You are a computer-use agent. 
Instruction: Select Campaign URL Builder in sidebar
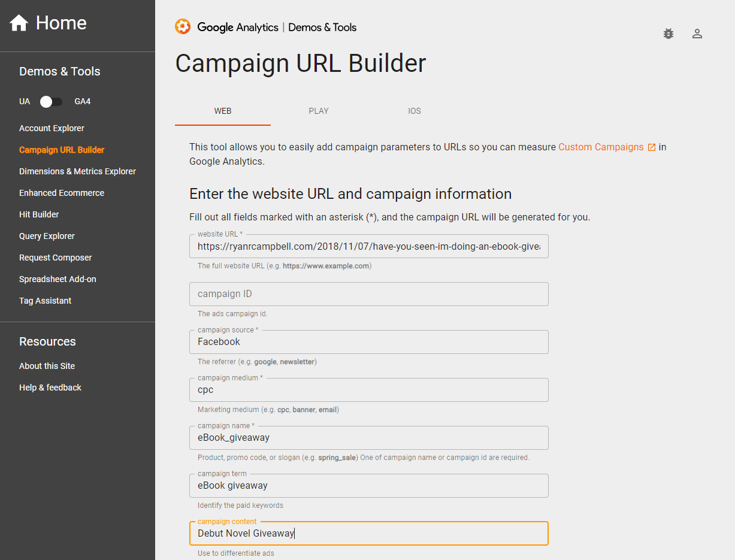coord(62,150)
